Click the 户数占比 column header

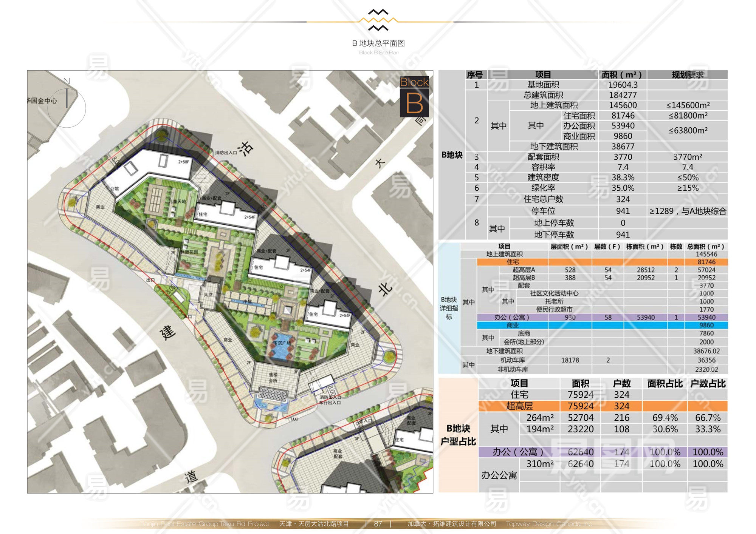pyautogui.click(x=708, y=384)
